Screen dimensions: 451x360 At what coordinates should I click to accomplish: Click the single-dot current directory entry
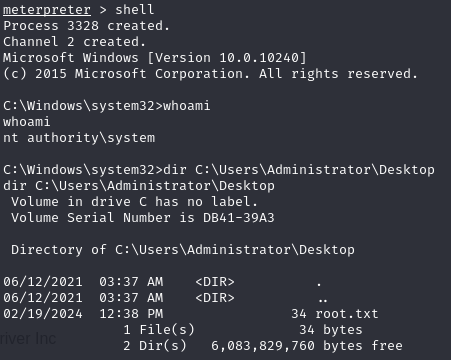[319, 284]
